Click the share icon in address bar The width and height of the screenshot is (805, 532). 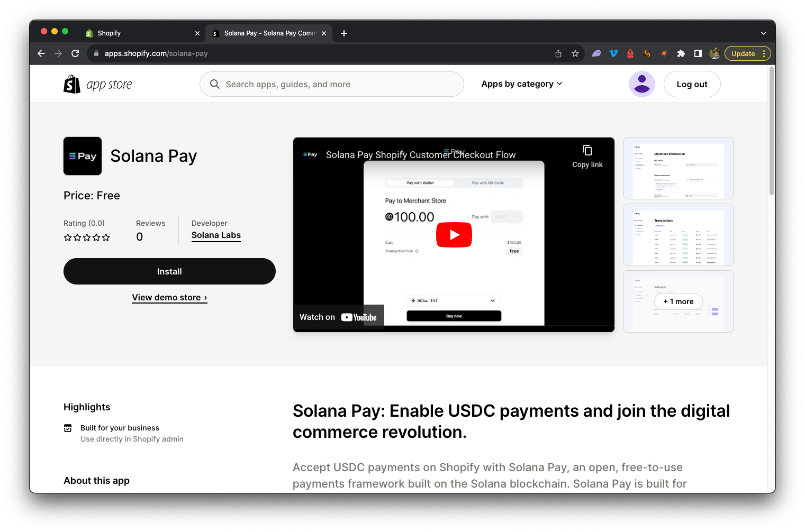558,53
